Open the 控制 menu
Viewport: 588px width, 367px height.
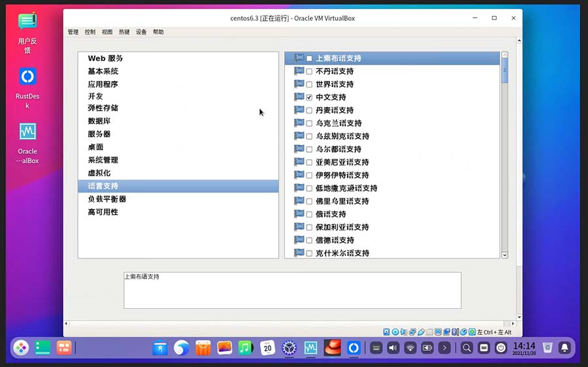(90, 32)
